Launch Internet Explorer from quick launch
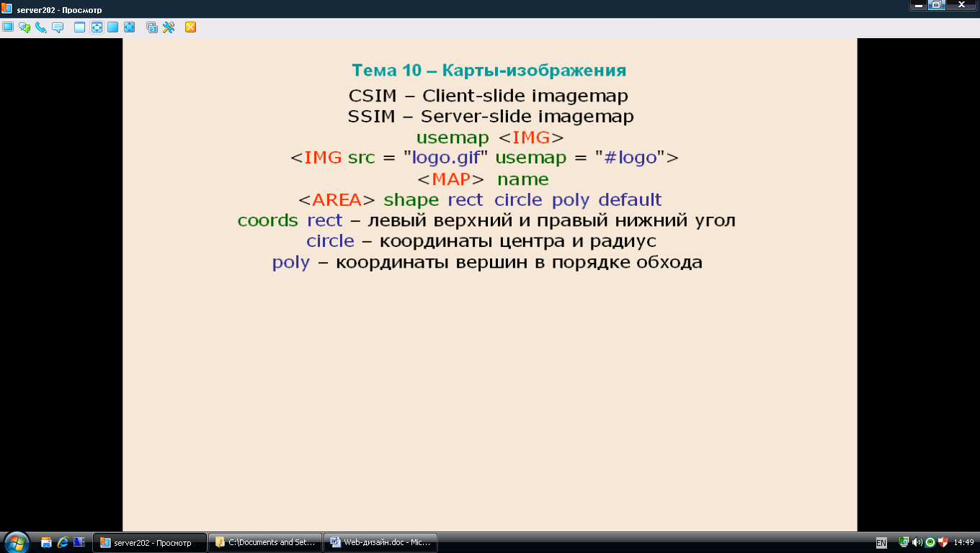Viewport: 980px width, 553px height. (x=63, y=542)
